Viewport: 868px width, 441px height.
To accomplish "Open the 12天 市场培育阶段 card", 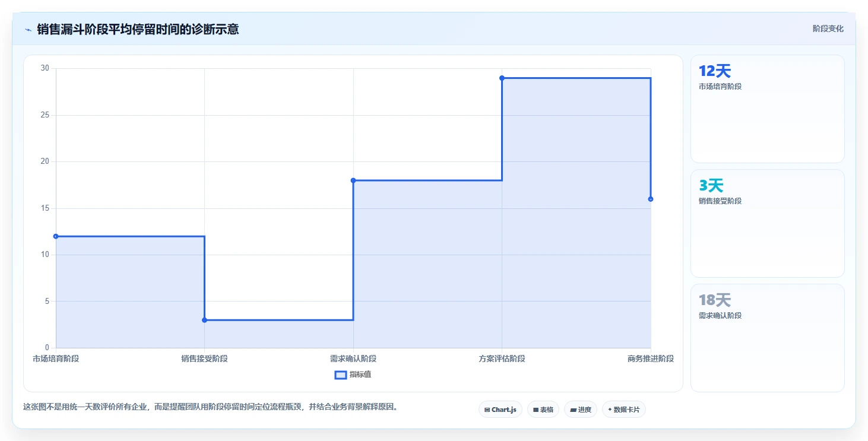I will coord(767,109).
